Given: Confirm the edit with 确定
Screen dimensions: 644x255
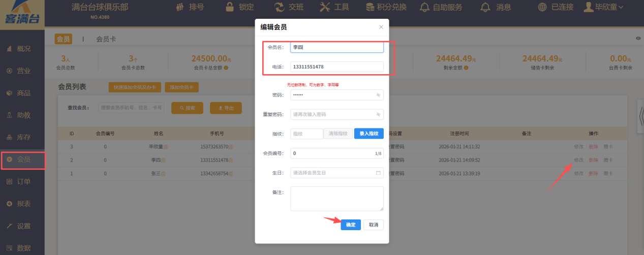Looking at the screenshot, I should tap(351, 225).
